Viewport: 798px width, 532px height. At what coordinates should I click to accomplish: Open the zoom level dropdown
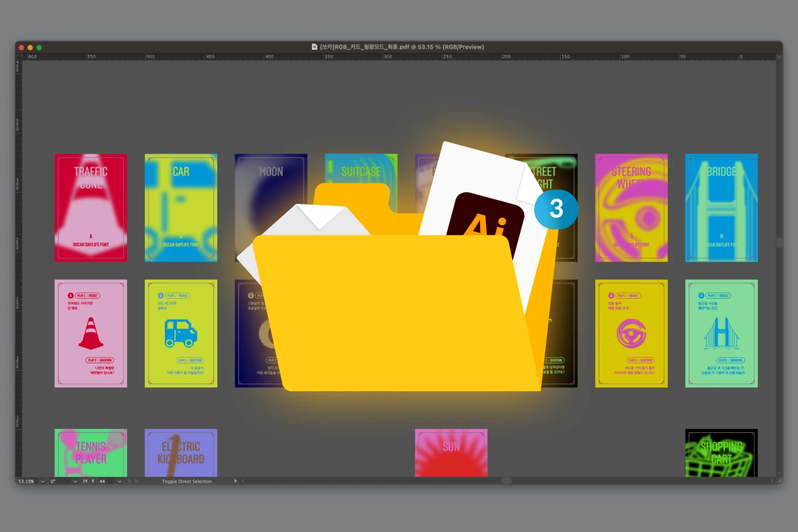[x=43, y=481]
